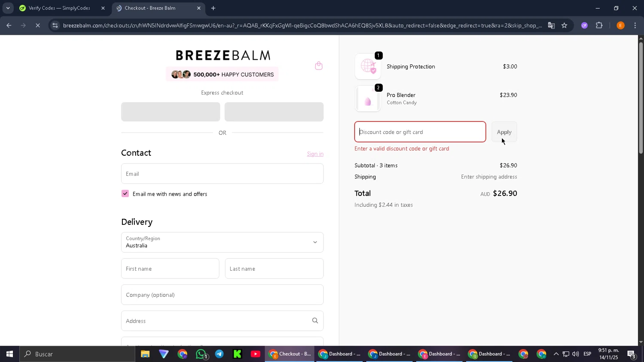This screenshot has height=362, width=644.
Task: Focus the Email input field
Action: tap(222, 174)
